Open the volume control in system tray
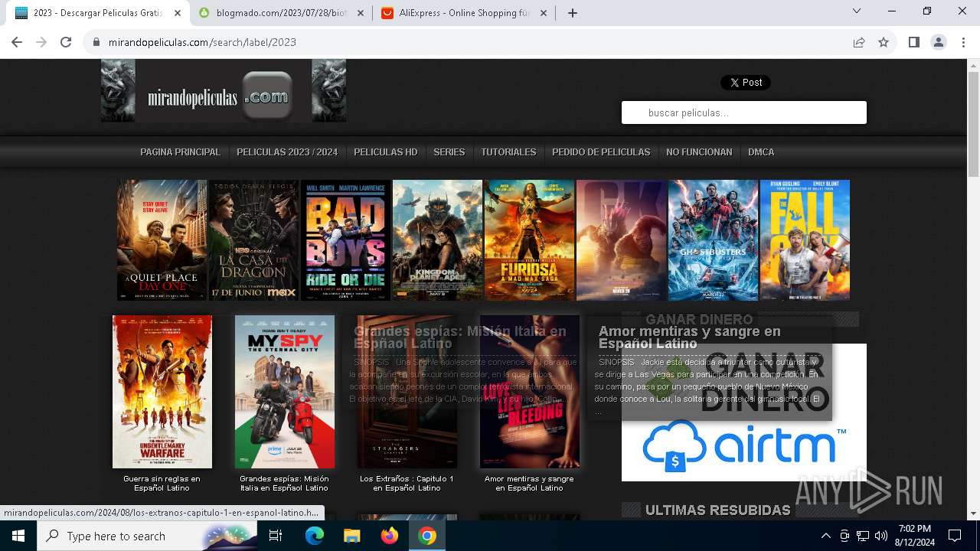This screenshot has height=551, width=980. pos(881,536)
